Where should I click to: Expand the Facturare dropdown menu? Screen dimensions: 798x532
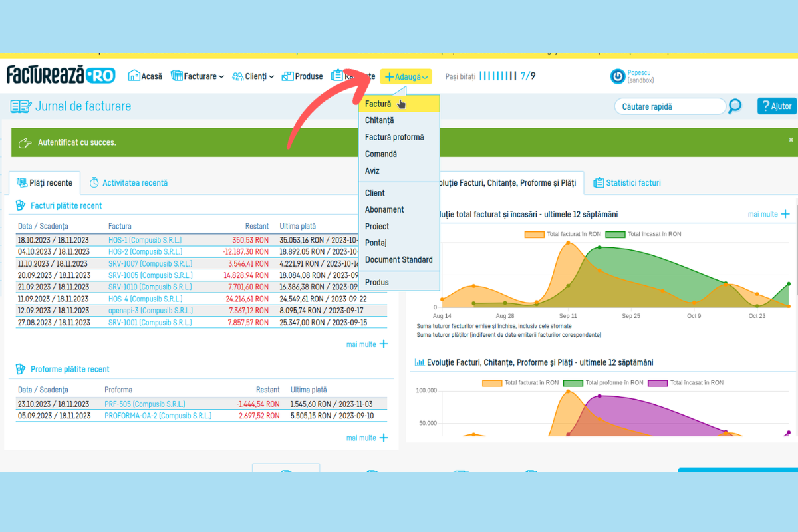198,76
